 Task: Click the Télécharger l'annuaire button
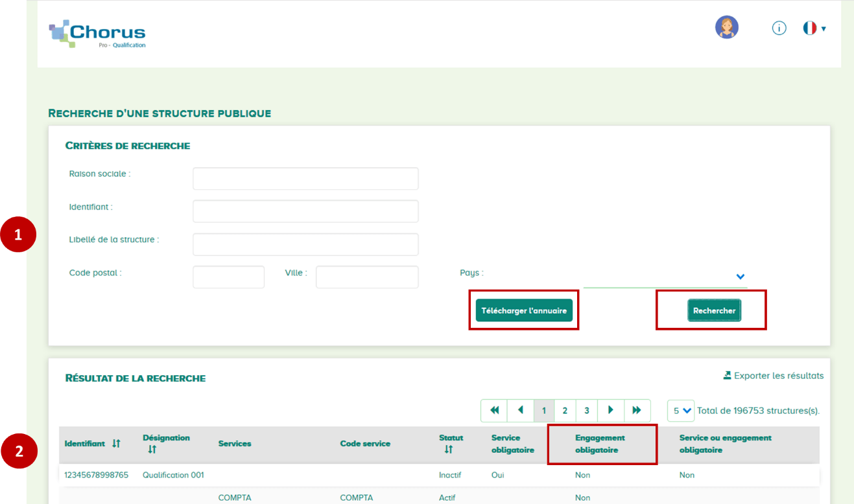pos(524,310)
